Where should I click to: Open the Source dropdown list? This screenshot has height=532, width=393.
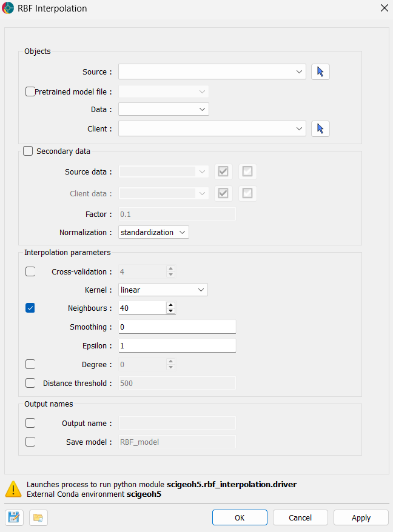[x=212, y=72]
